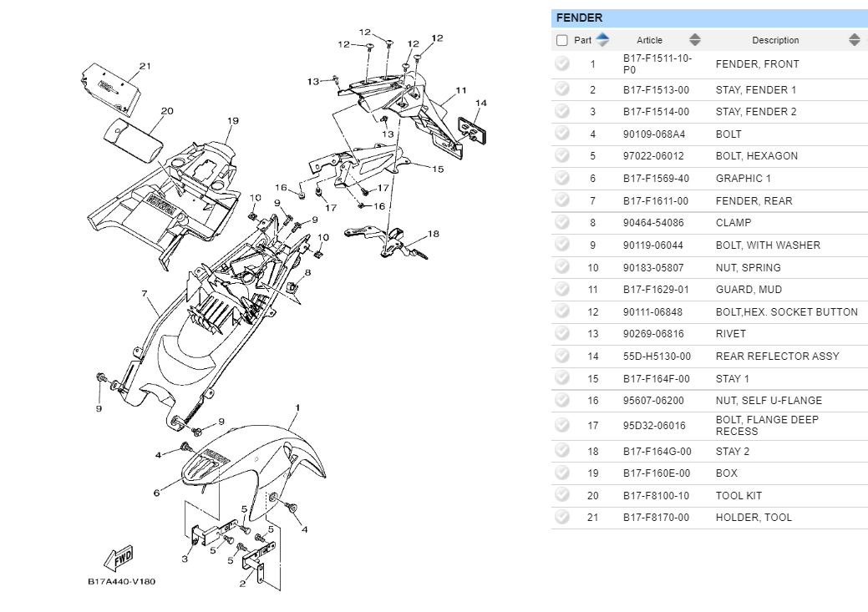This screenshot has width=868, height=612.
Task: Click article 90183-05807
Action: 653,267
